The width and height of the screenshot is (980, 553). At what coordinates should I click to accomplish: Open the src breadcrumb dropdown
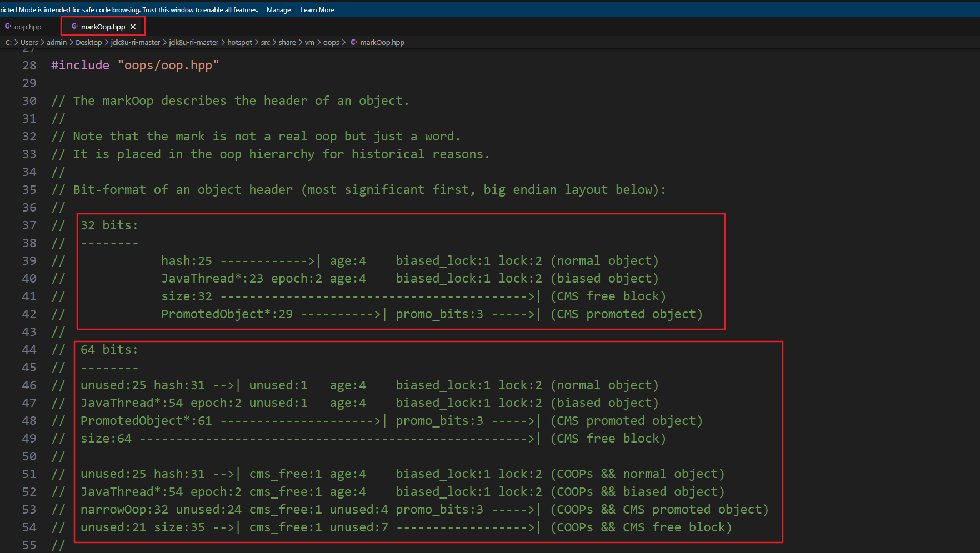coord(265,42)
